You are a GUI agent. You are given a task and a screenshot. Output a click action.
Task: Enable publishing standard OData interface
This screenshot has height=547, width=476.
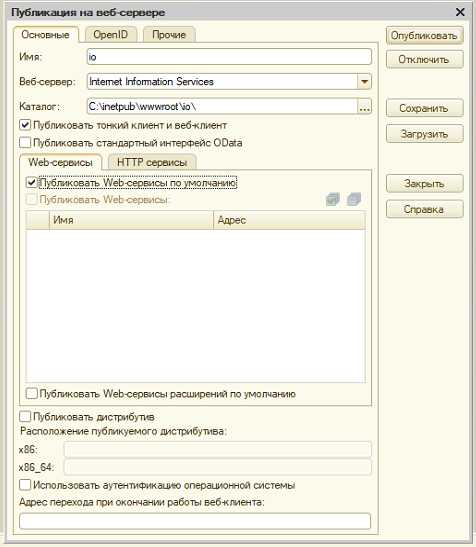pos(25,142)
